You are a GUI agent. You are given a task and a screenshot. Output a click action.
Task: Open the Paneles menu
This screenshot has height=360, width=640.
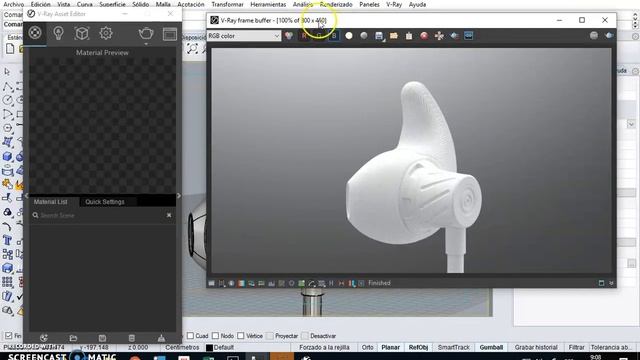(369, 4)
